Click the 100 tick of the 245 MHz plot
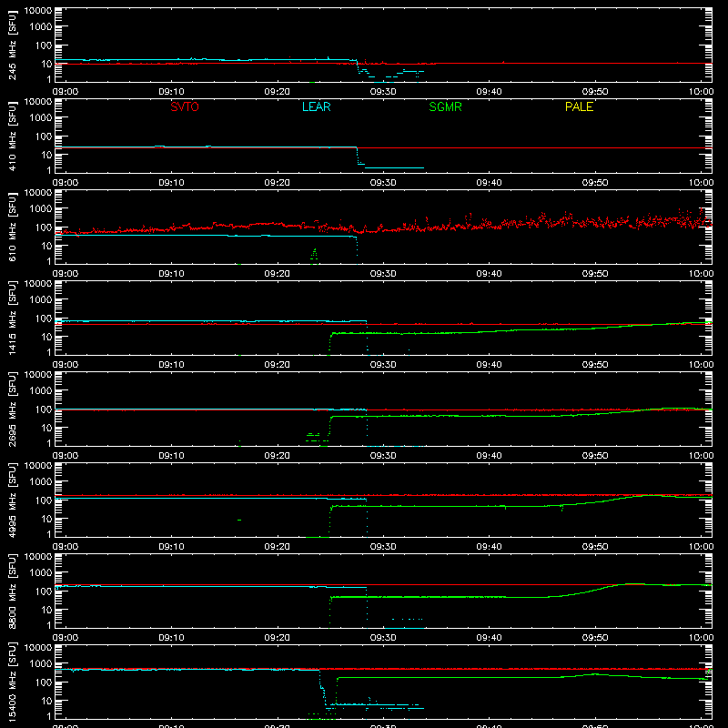Screen dimensions: 728x728 tap(44, 45)
